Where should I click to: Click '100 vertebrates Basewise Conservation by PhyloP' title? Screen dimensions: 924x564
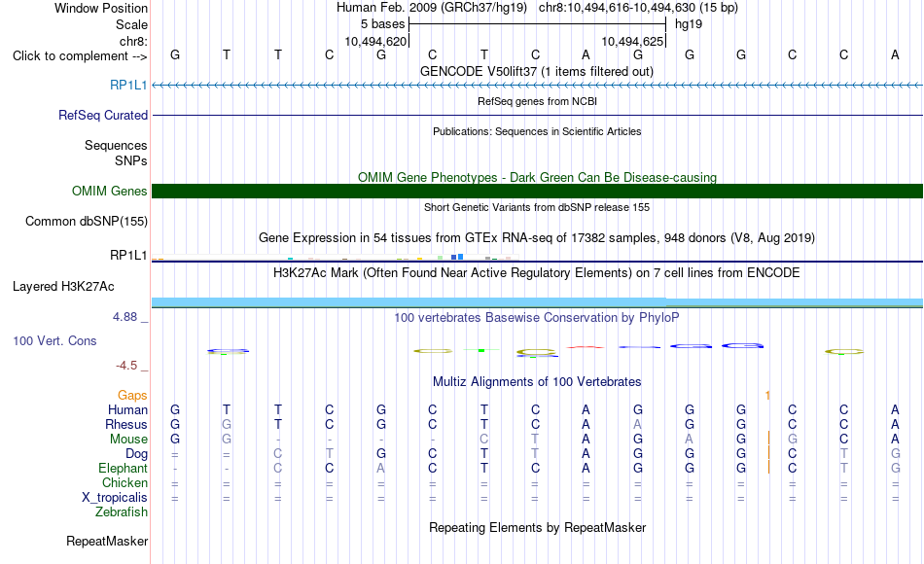coord(537,318)
